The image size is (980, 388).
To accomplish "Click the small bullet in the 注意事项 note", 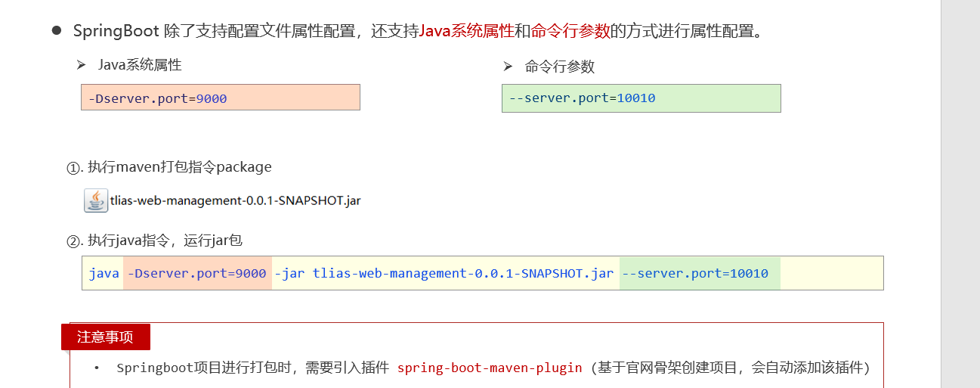I will click(x=97, y=368).
